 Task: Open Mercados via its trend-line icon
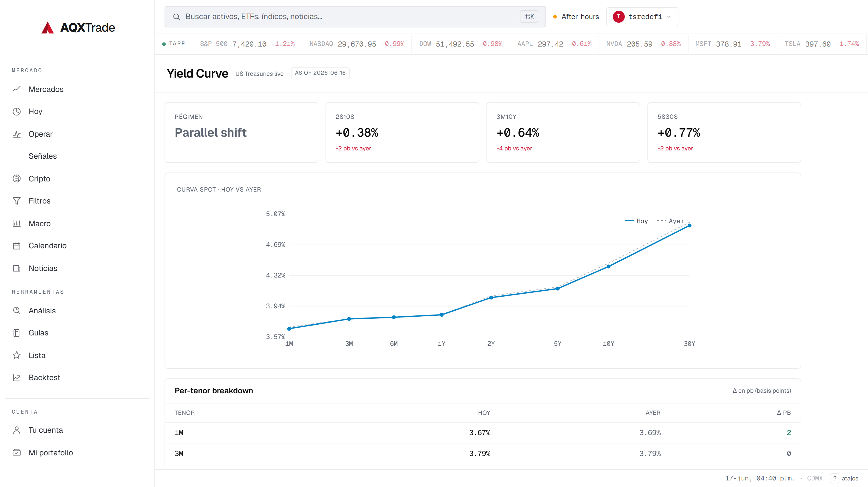(x=16, y=89)
